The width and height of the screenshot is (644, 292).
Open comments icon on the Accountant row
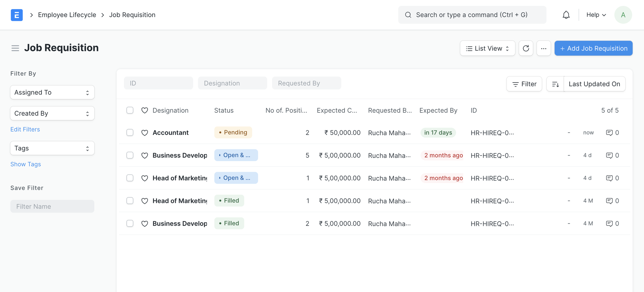pyautogui.click(x=609, y=133)
